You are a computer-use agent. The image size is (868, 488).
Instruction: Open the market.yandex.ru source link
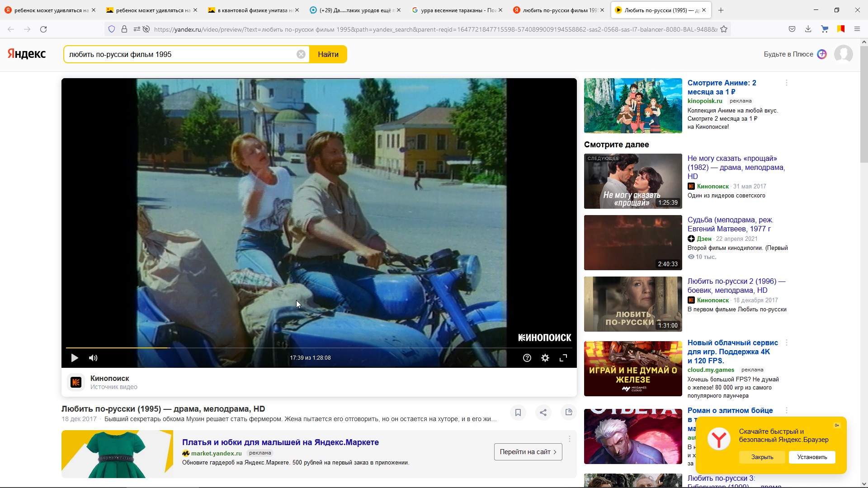pyautogui.click(x=217, y=453)
